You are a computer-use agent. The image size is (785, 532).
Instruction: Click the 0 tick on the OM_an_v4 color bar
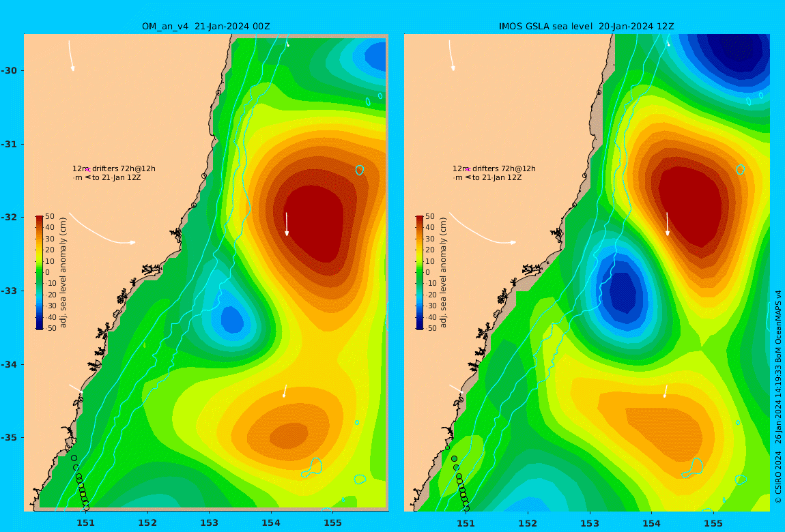(48, 273)
